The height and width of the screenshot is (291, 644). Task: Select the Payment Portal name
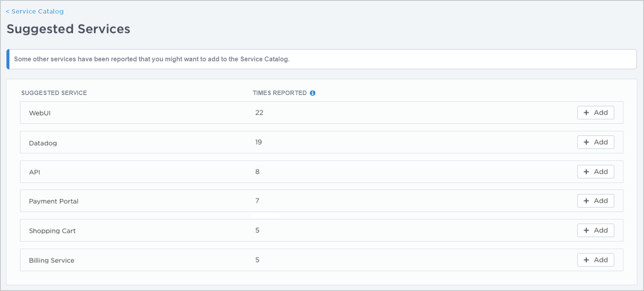point(54,201)
